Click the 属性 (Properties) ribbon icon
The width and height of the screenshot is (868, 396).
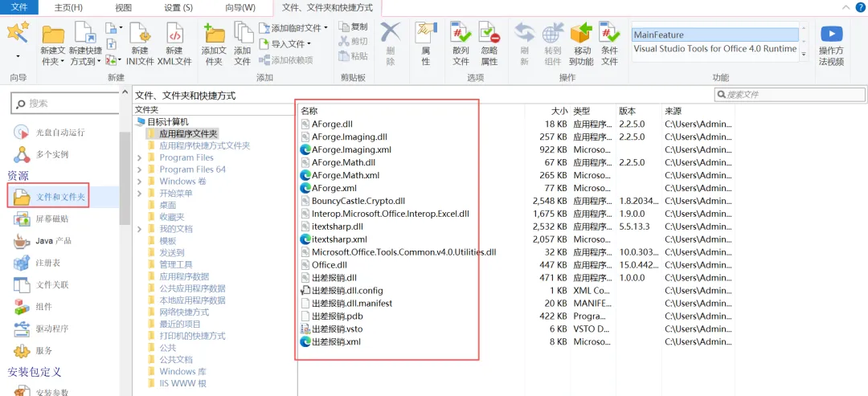click(x=426, y=33)
